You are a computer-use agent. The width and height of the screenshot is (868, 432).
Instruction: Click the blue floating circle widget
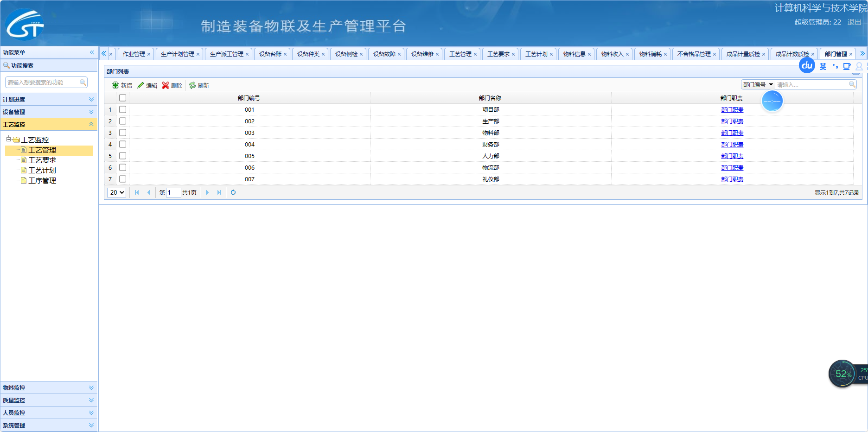[x=772, y=101]
